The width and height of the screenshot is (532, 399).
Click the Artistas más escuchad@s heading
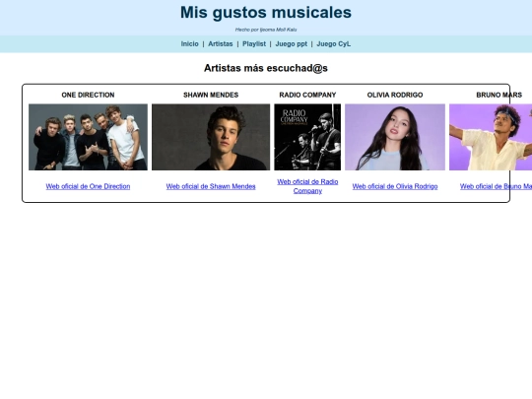(266, 68)
